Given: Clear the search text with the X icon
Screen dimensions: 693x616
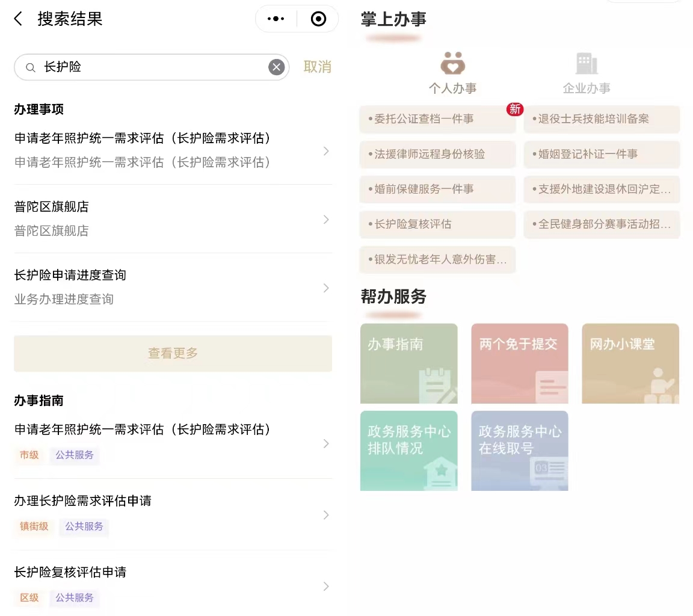Looking at the screenshot, I should point(276,67).
